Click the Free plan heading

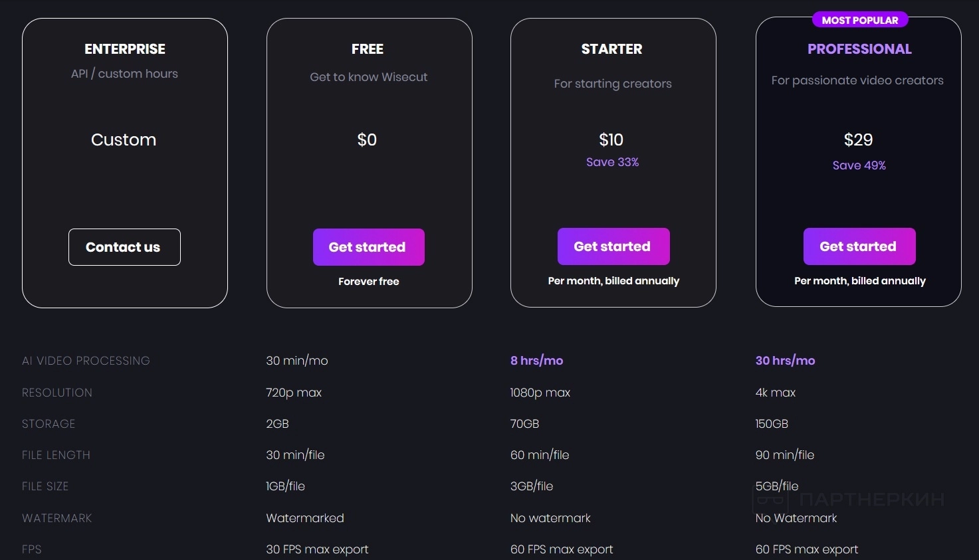point(368,49)
